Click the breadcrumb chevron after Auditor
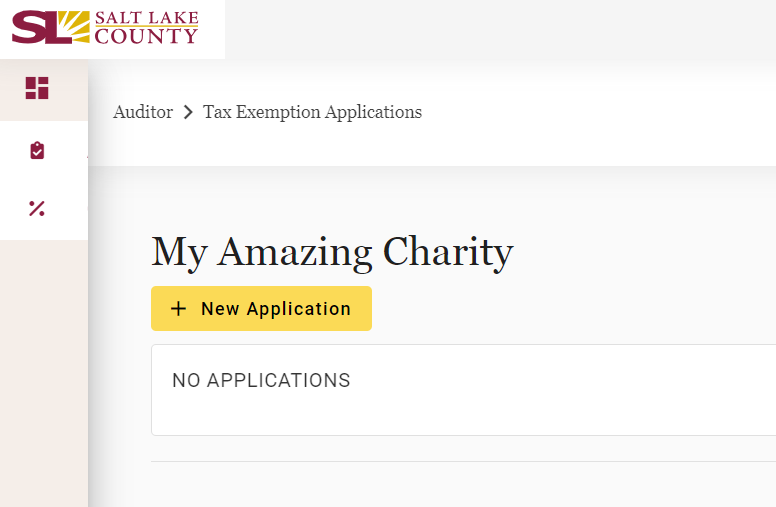This screenshot has width=776, height=507. [x=188, y=113]
